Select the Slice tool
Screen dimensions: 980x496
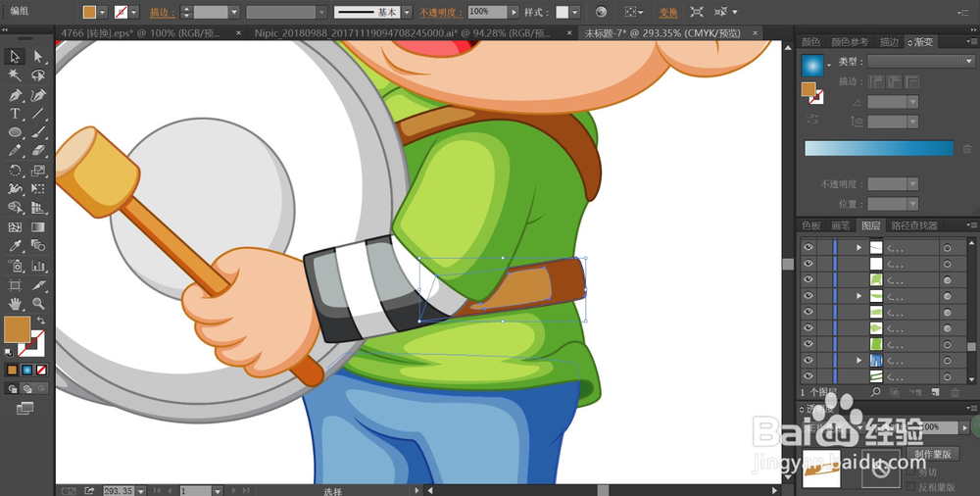pyautogui.click(x=38, y=285)
